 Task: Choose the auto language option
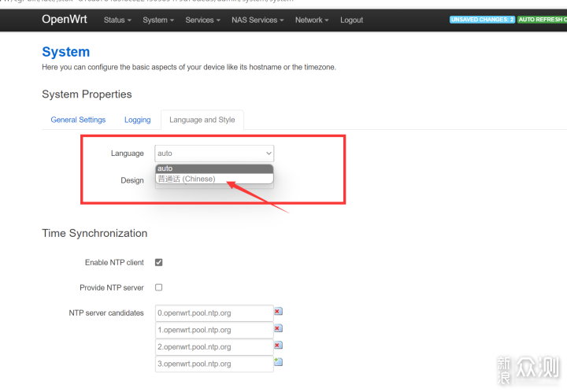214,168
